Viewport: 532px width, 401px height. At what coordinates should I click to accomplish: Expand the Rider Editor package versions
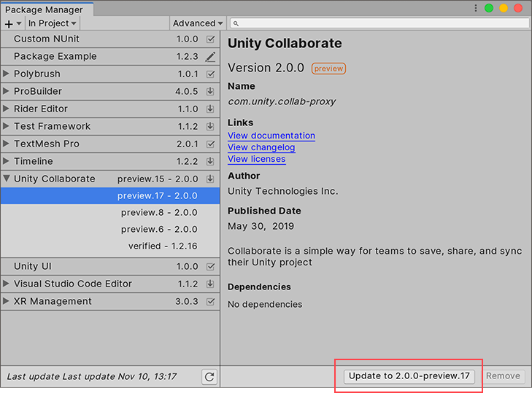coord(6,109)
